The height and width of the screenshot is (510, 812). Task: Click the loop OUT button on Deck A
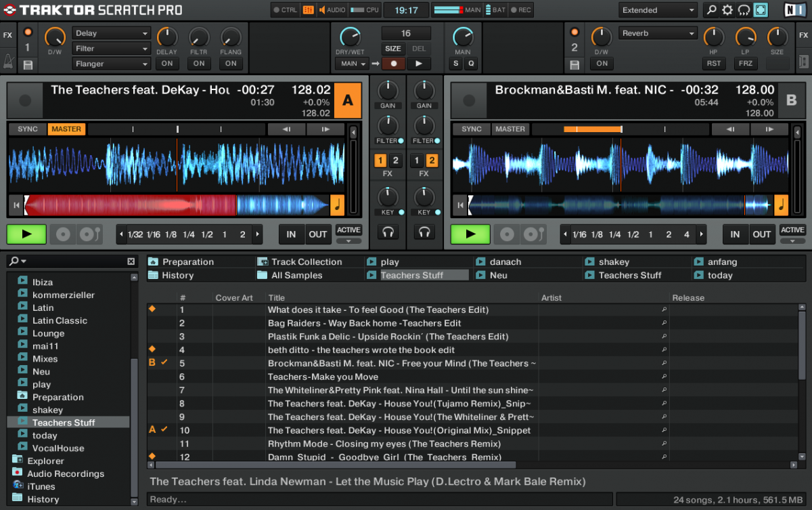pyautogui.click(x=318, y=234)
